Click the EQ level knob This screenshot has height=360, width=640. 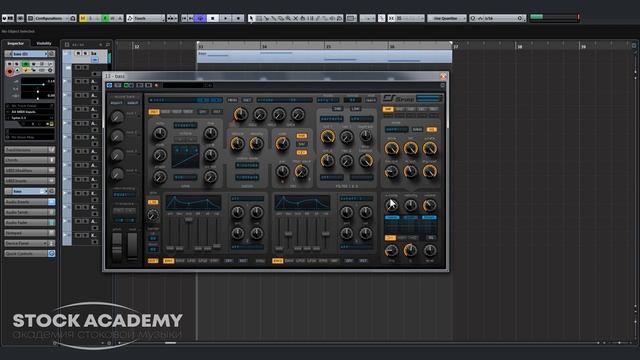coord(430,250)
